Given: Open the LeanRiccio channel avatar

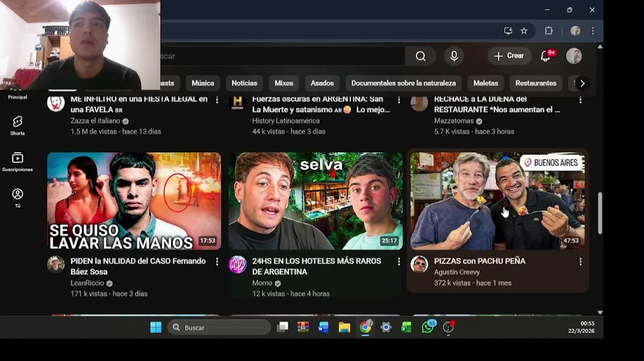Looking at the screenshot, I should click(x=56, y=264).
